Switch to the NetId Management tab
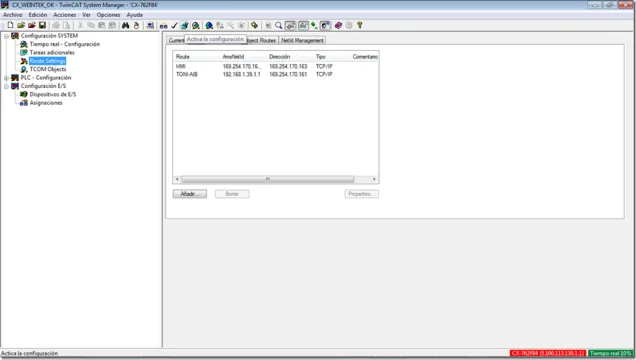 [302, 40]
